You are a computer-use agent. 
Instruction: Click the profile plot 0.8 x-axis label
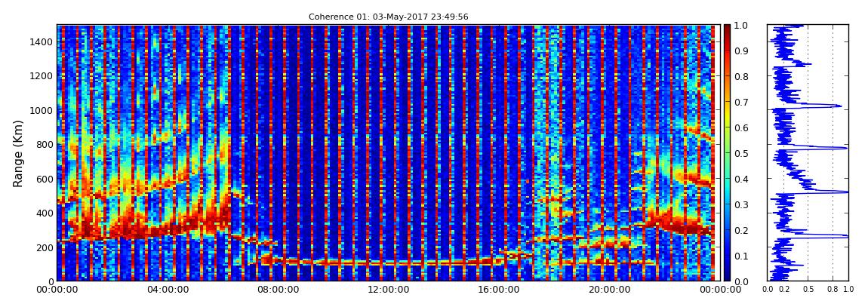[833, 290]
